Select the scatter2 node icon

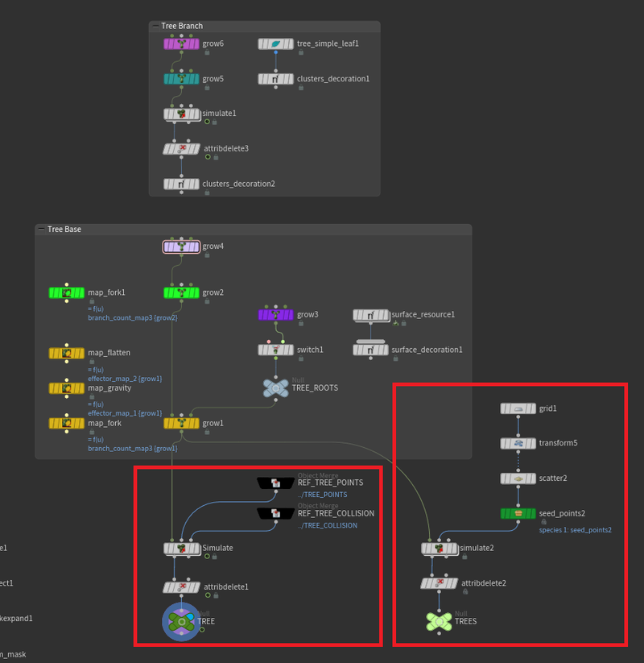click(518, 478)
